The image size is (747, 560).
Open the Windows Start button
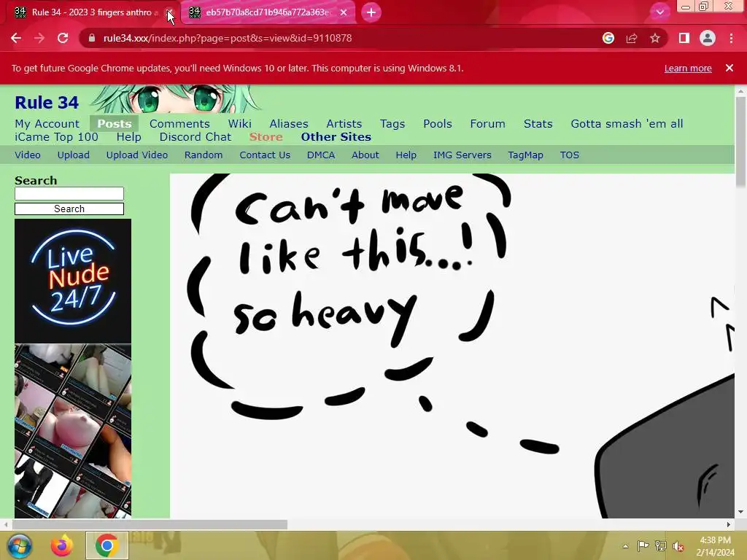coord(19,545)
